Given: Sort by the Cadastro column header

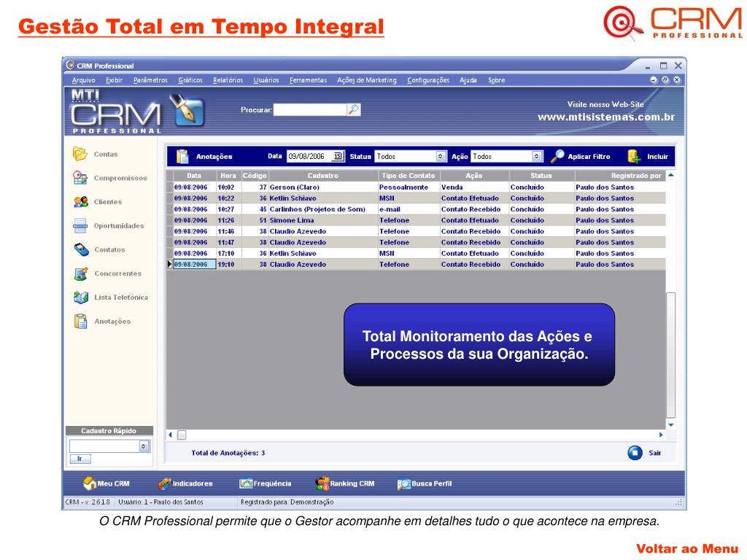Looking at the screenshot, I should click(322, 176).
